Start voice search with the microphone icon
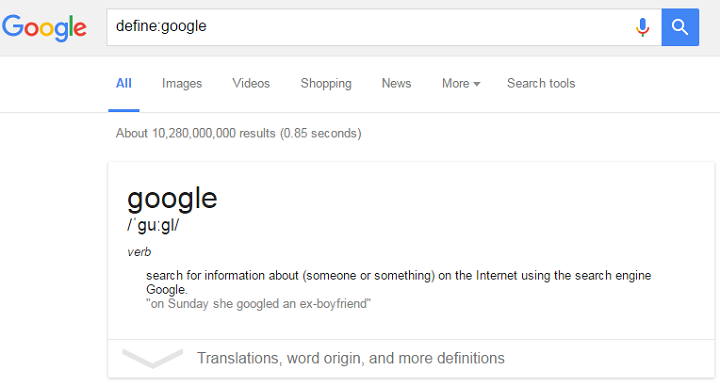720x386 pixels. (642, 27)
